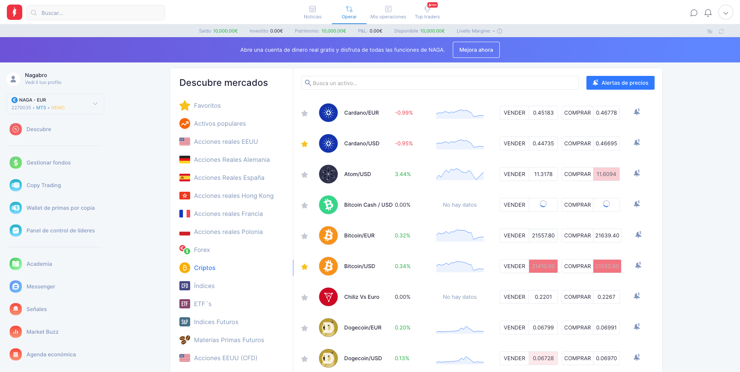The width and height of the screenshot is (740, 372).
Task: Click the Livello Margine info icon
Action: (x=499, y=31)
